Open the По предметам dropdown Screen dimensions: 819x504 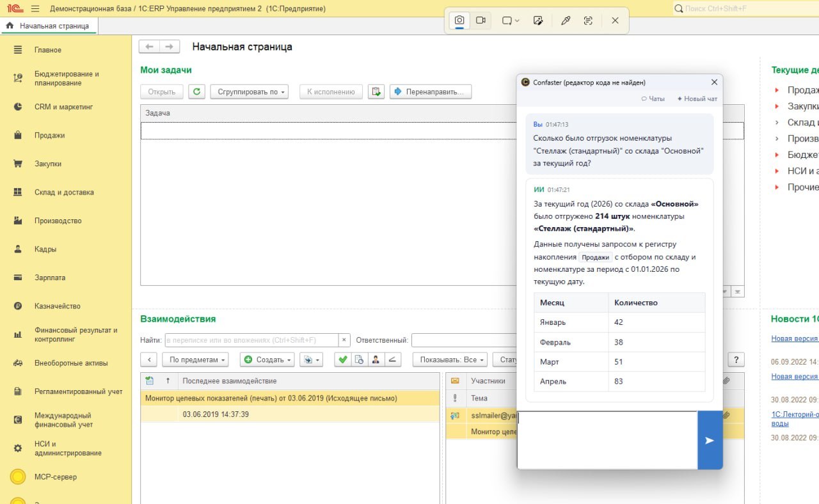(195, 359)
